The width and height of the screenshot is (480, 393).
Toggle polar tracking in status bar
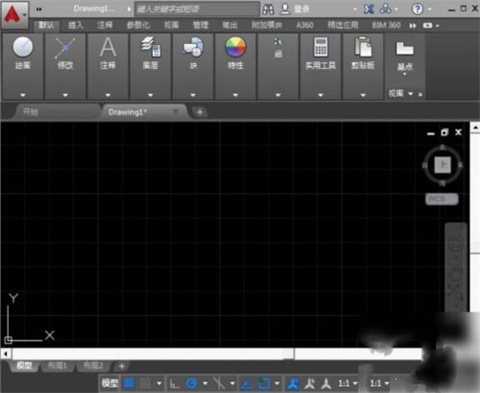[192, 383]
